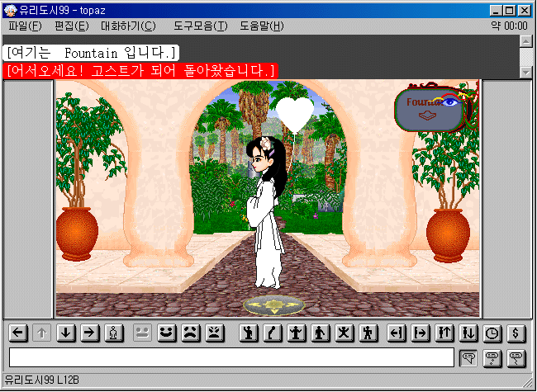Click the clock icon button
The height and width of the screenshot is (392, 537).
pos(493,333)
